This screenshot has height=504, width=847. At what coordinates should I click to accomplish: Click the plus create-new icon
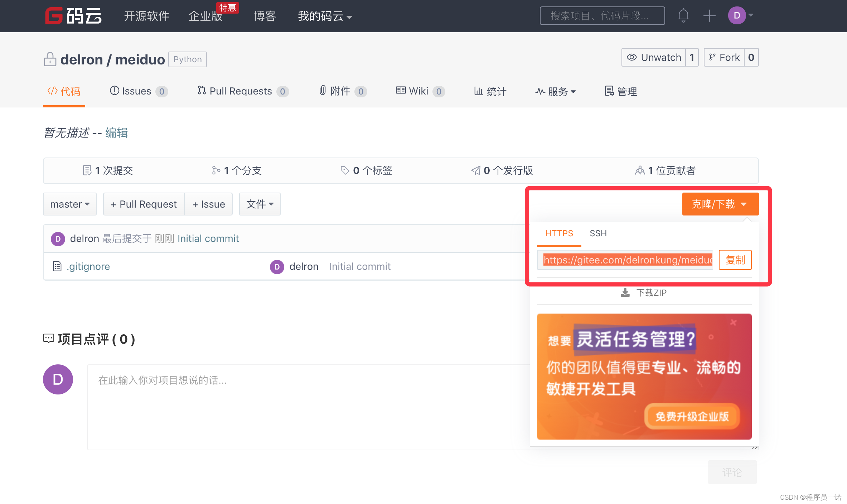[709, 16]
